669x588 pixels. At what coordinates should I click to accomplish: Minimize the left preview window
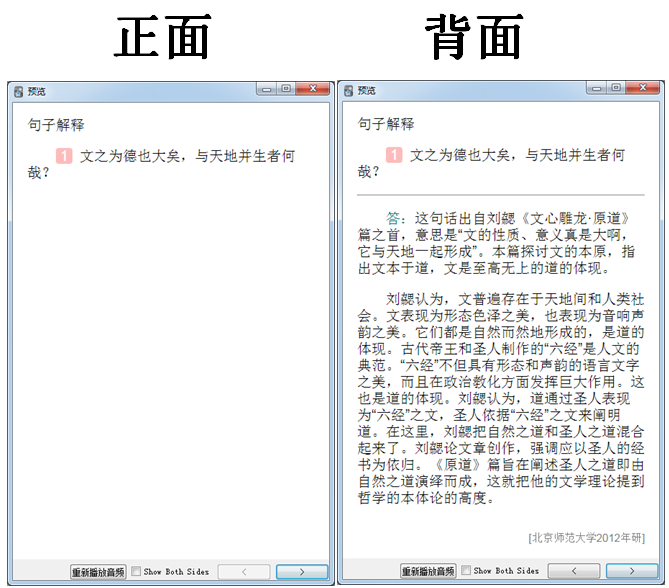[x=267, y=89]
